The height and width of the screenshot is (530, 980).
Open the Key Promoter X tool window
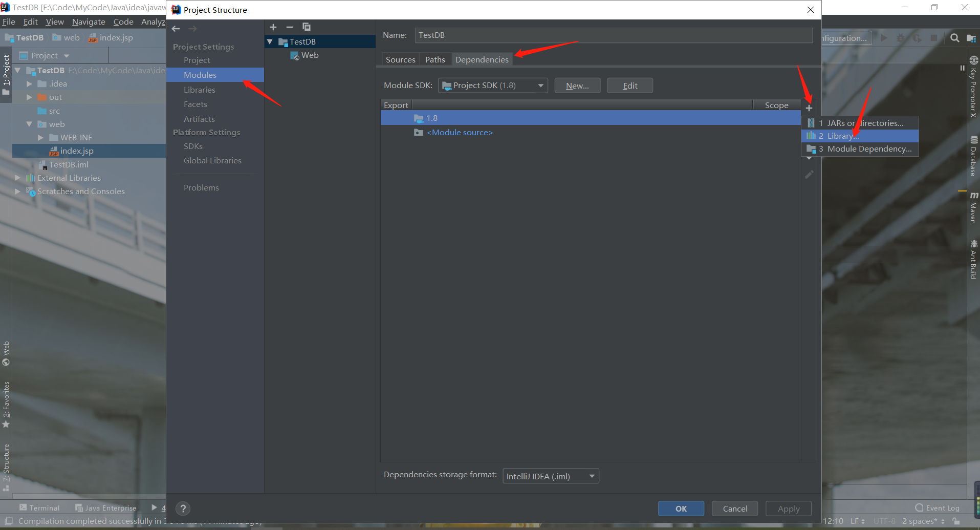click(x=973, y=87)
